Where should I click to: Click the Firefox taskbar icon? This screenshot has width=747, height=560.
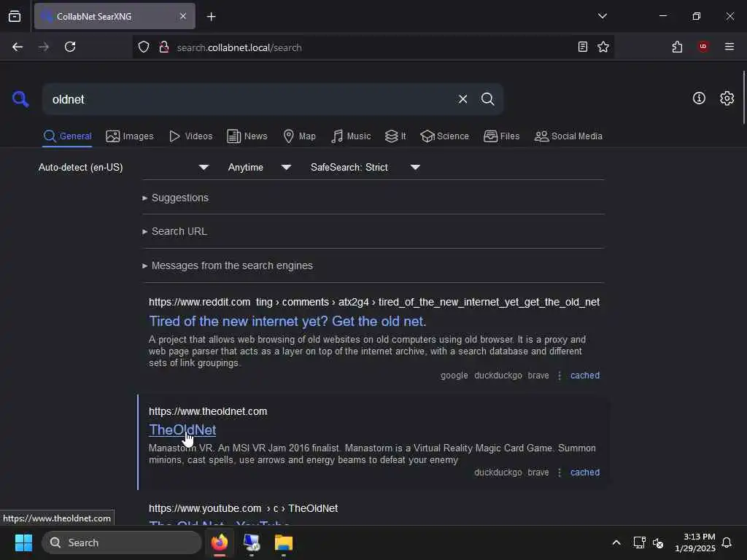tap(220, 542)
